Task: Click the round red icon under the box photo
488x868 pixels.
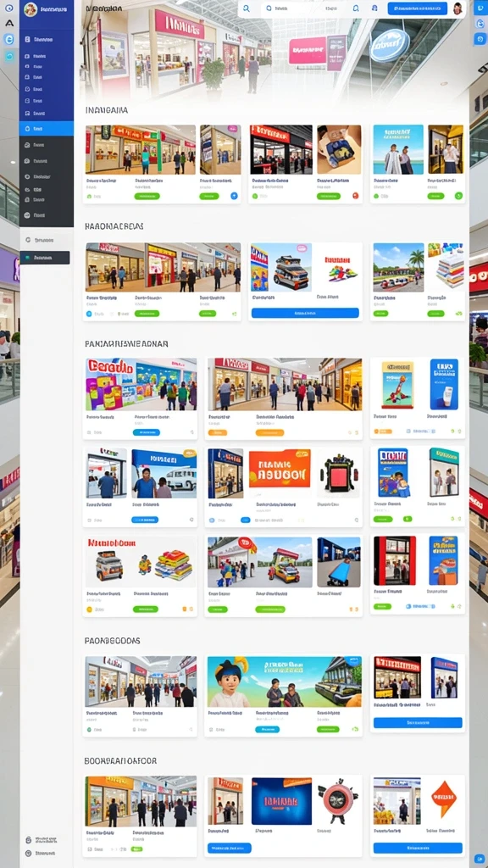Action: click(355, 196)
